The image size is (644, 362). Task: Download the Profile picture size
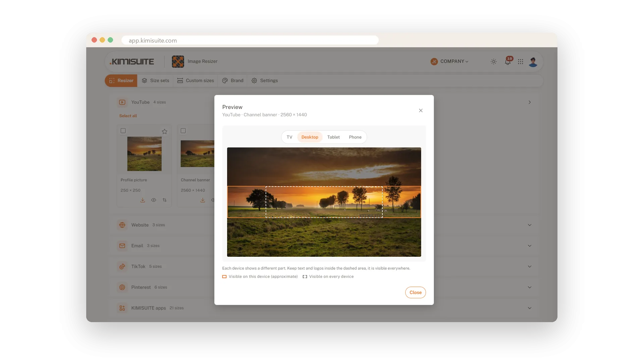pyautogui.click(x=143, y=200)
